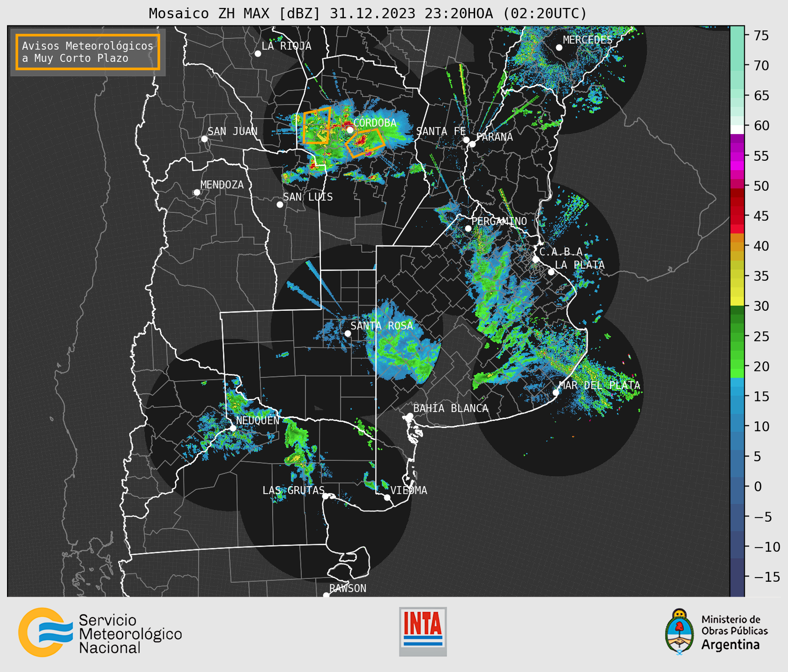This screenshot has width=788, height=672.
Task: Click the Mendoza city marker dot
Action: tap(197, 193)
